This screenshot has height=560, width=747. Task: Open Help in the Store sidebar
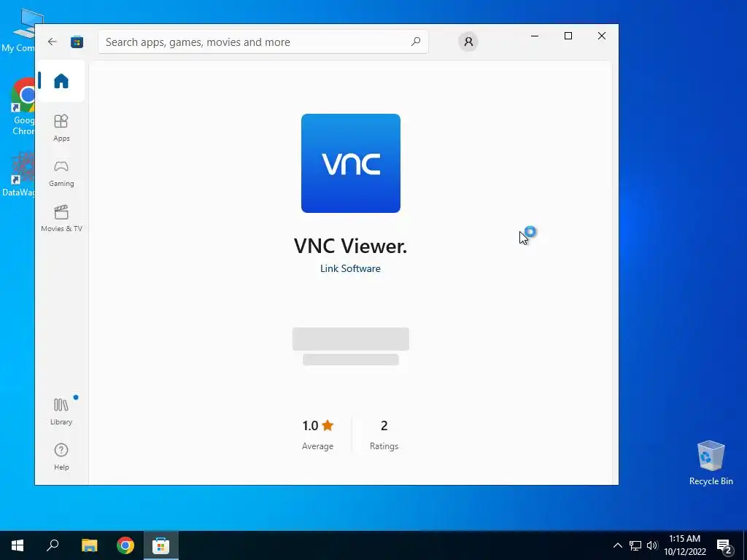(61, 457)
